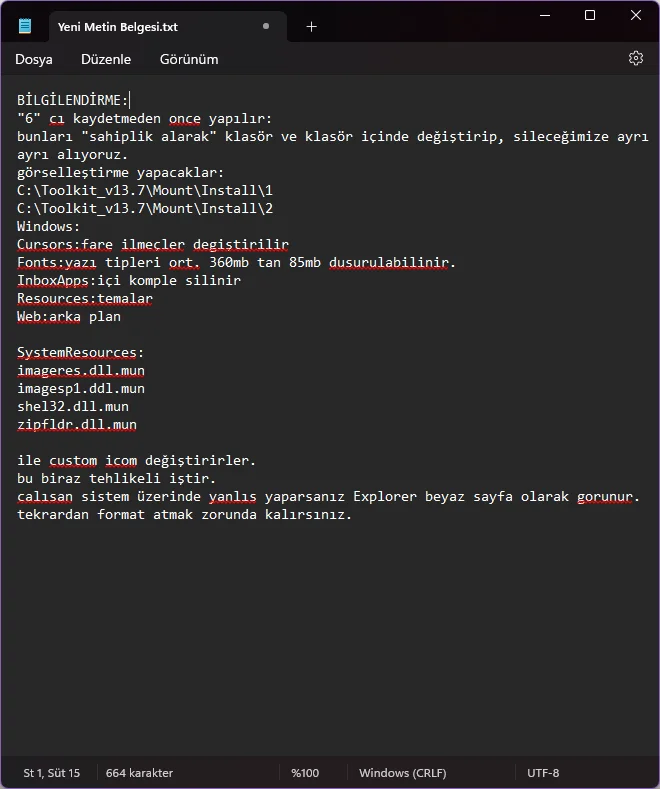Click the Windows (CRLF) line ending indicator

(402, 773)
